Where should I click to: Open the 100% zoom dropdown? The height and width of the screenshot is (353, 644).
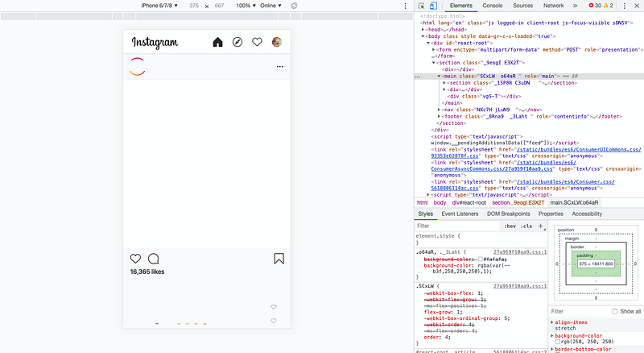(x=246, y=6)
